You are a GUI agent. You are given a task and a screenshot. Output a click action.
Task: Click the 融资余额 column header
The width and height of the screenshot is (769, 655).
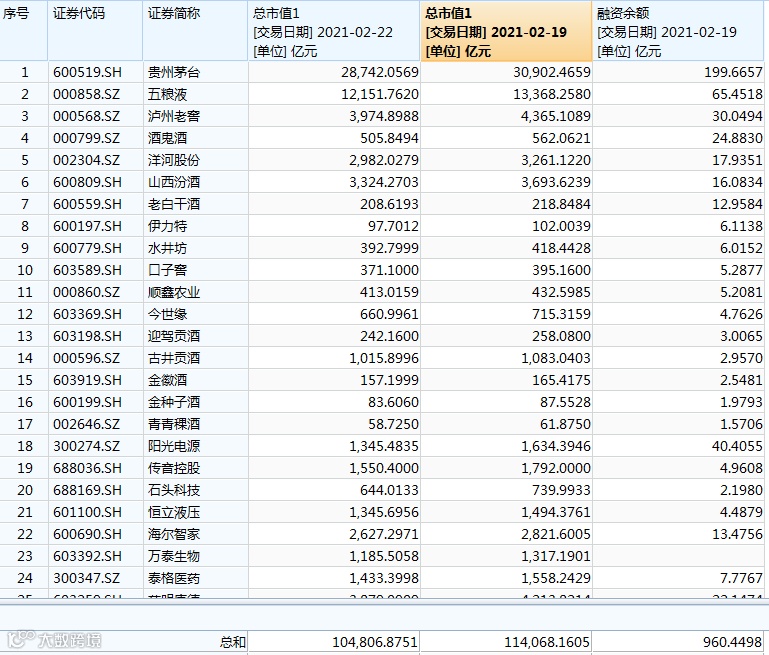(x=680, y=31)
